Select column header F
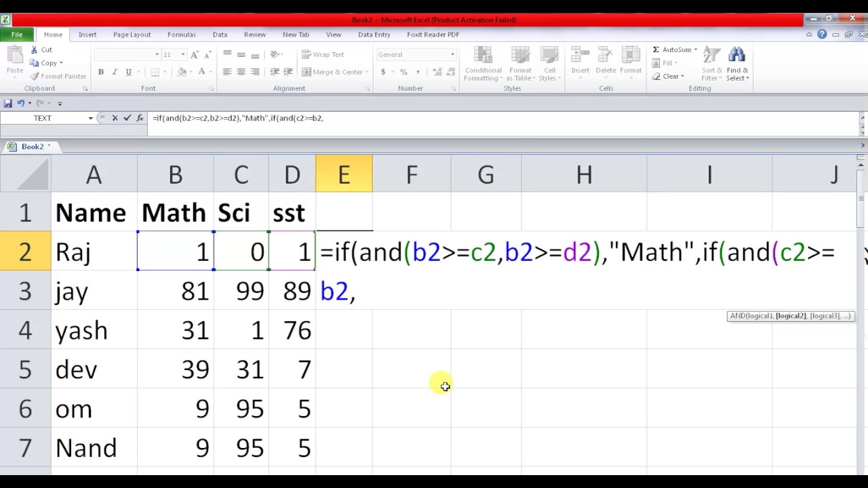Image resolution: width=868 pixels, height=488 pixels. 412,174
